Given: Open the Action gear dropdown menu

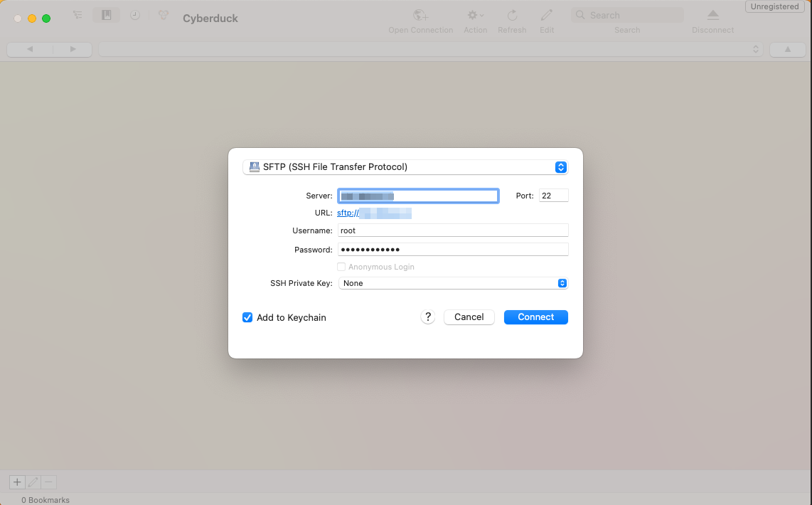Looking at the screenshot, I should [475, 15].
